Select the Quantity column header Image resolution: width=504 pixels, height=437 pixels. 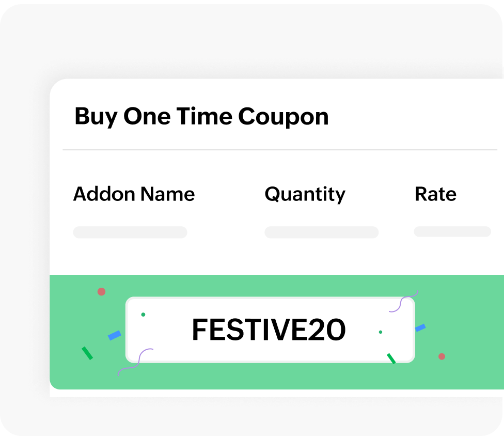point(305,194)
